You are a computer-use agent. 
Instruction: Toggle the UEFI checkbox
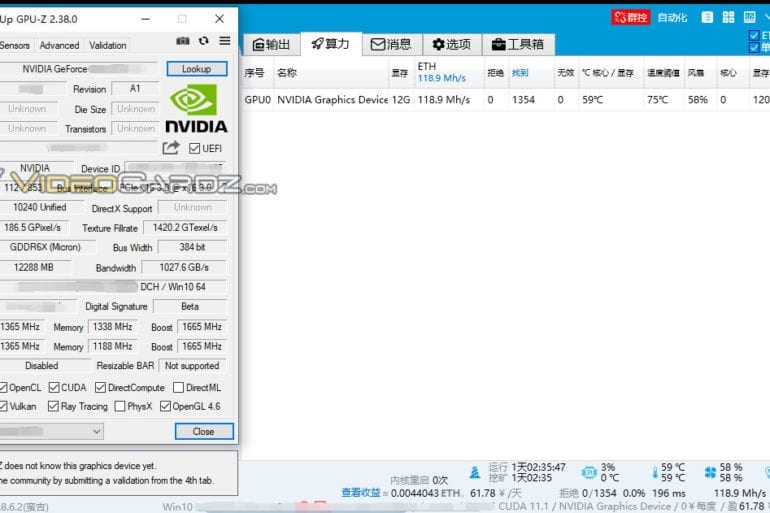[x=194, y=148]
